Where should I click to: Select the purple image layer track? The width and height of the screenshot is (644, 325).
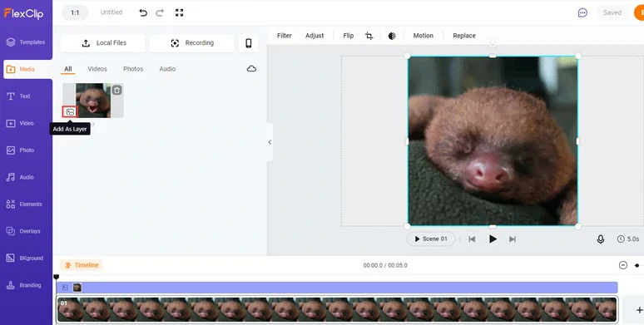(337, 288)
